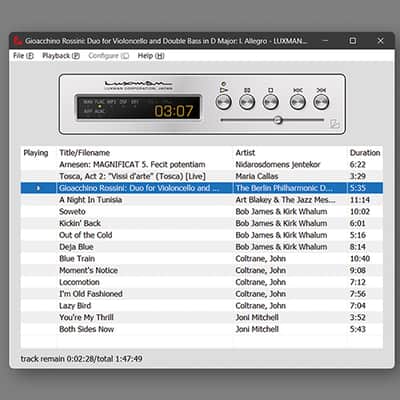Screen dimensions: 400x400
Task: Click the track remain status bar text
Action: pyautogui.click(x=81, y=359)
